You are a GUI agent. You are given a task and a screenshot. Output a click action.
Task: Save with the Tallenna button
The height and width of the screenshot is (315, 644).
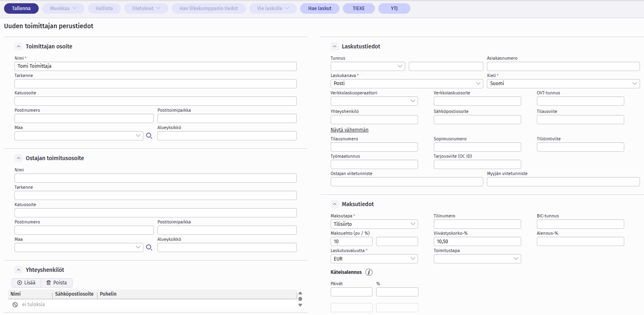click(x=21, y=8)
